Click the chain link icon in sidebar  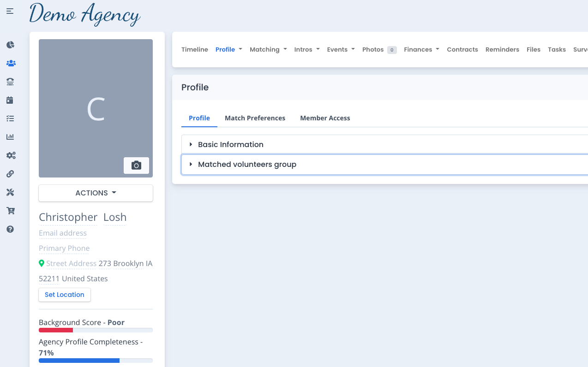(10, 174)
